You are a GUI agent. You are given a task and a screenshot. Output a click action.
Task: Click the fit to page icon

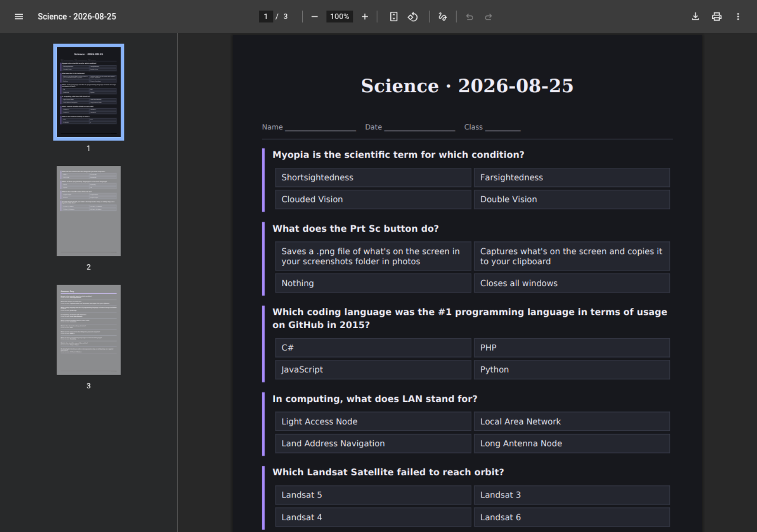(394, 17)
